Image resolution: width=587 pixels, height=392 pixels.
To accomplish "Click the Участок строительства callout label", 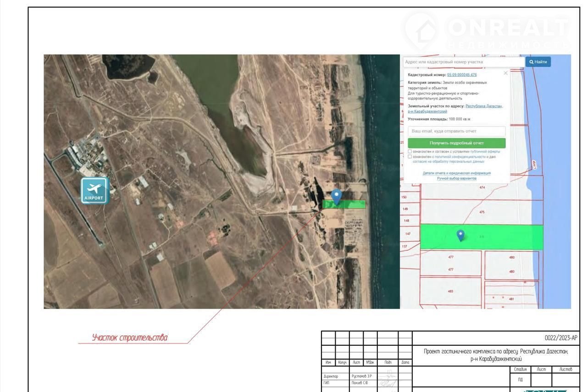I will pyautogui.click(x=130, y=338).
